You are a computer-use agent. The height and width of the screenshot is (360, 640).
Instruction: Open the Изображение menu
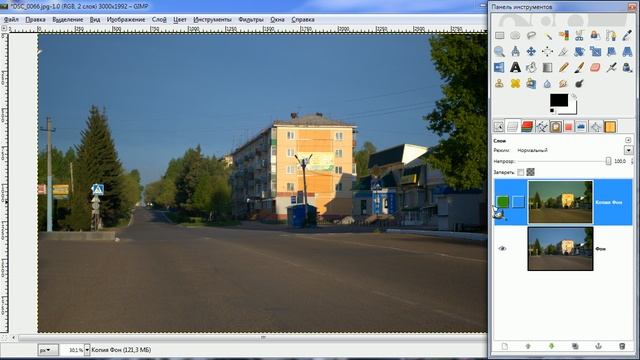(x=126, y=19)
